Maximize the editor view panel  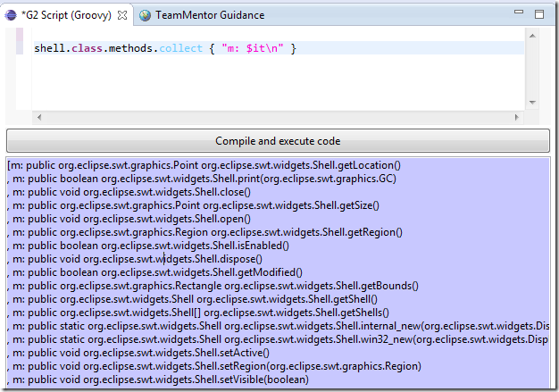(538, 14)
